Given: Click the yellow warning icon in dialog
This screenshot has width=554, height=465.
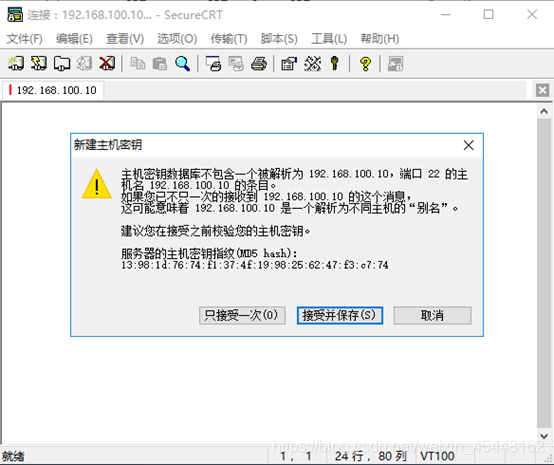Looking at the screenshot, I should (97, 184).
